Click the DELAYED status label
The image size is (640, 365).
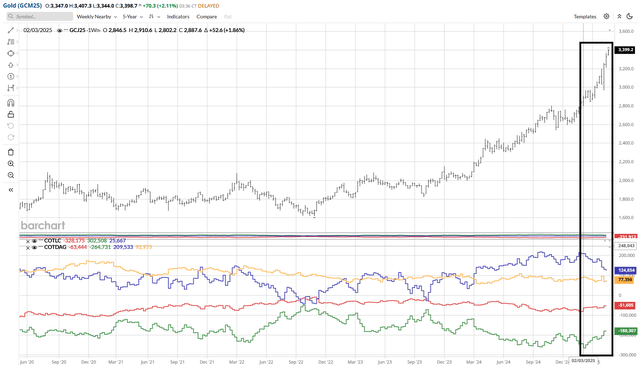[208, 6]
